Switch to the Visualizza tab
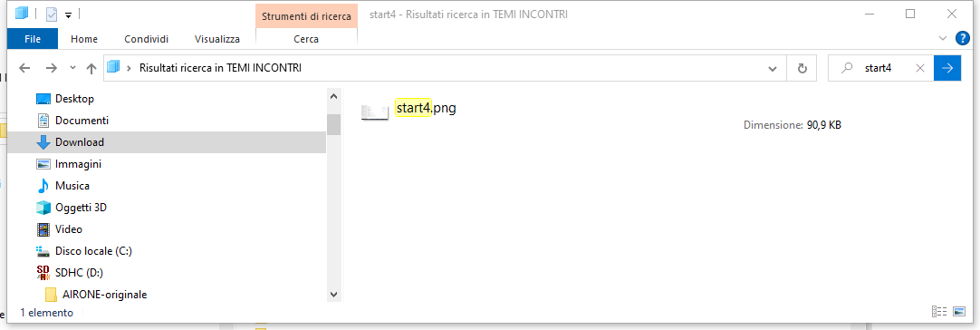The width and height of the screenshot is (980, 330). [216, 39]
